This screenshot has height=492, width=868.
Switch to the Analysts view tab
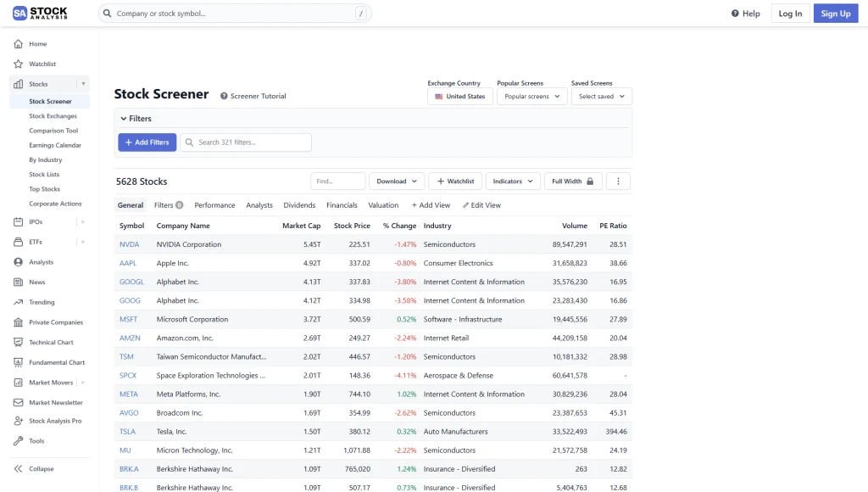point(259,205)
